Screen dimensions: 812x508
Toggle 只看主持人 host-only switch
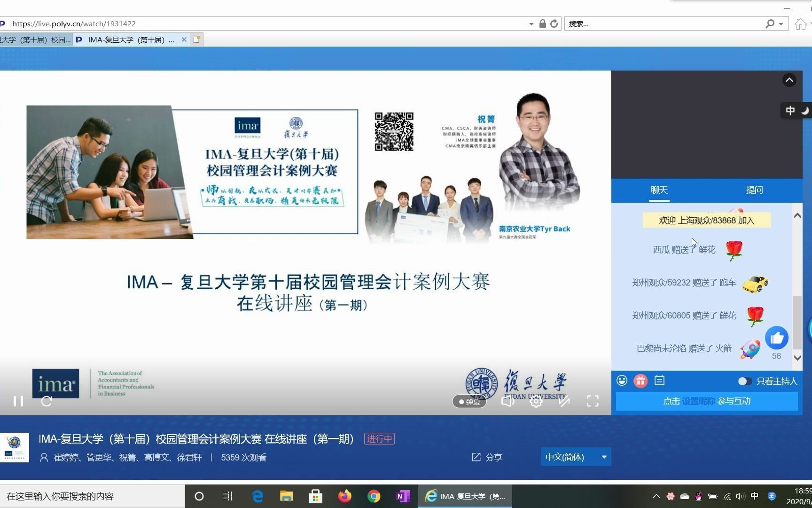tap(744, 381)
